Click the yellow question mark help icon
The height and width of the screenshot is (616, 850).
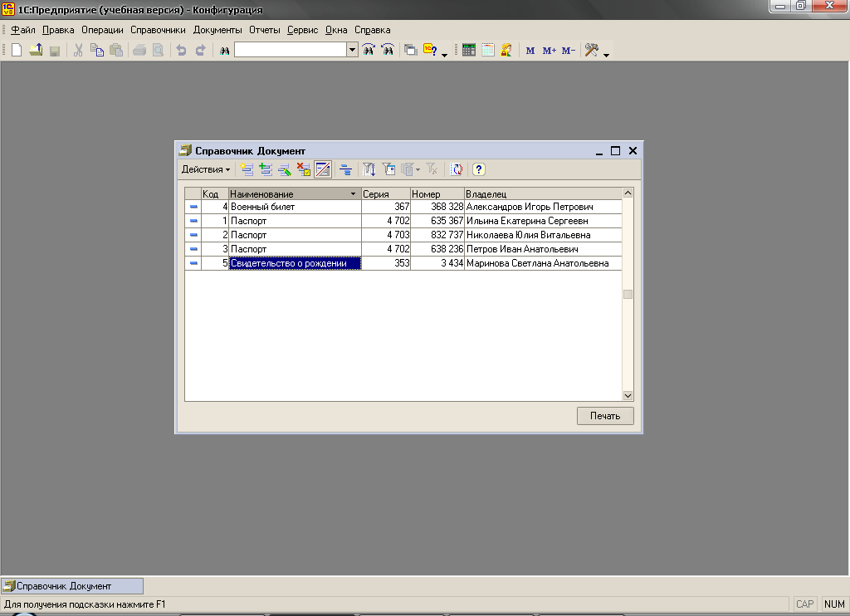click(478, 169)
